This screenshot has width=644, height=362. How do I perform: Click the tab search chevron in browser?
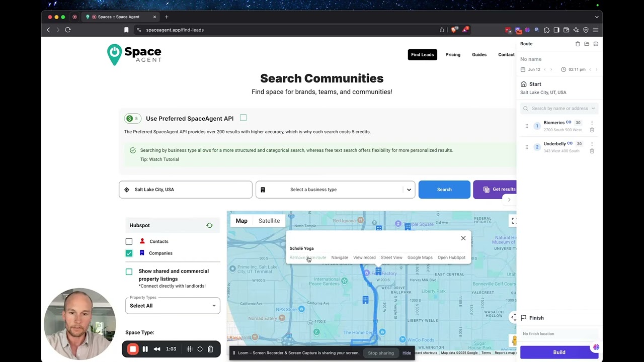pyautogui.click(x=597, y=17)
